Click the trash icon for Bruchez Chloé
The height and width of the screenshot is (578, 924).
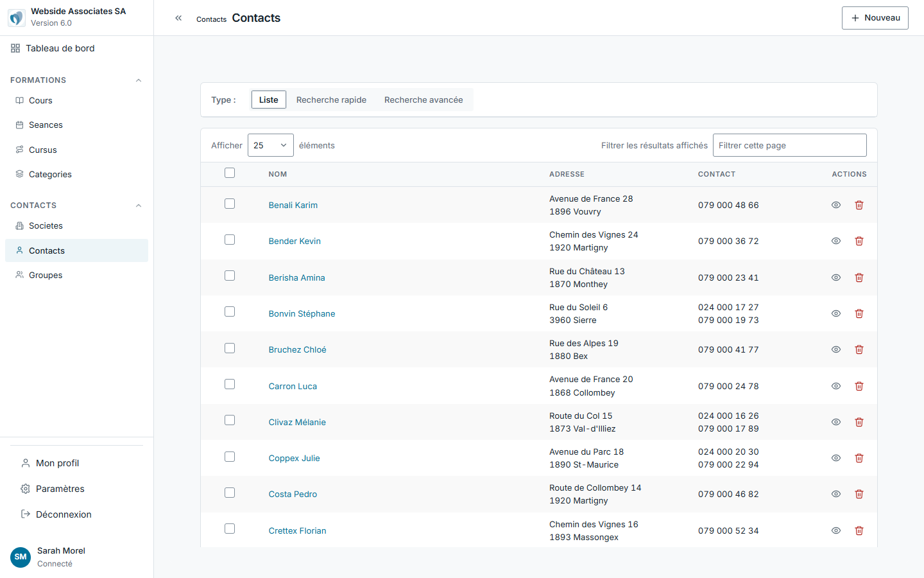(859, 349)
